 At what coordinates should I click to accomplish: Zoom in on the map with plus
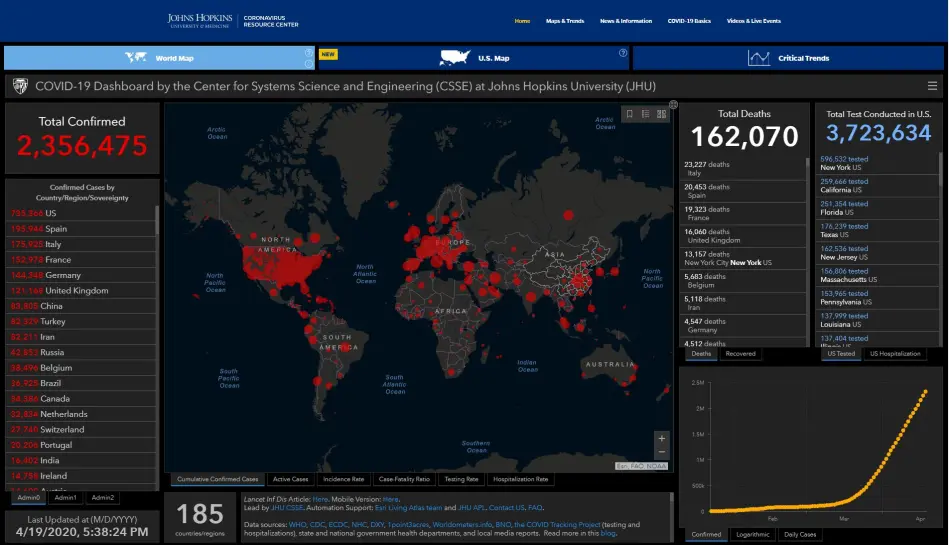(662, 438)
